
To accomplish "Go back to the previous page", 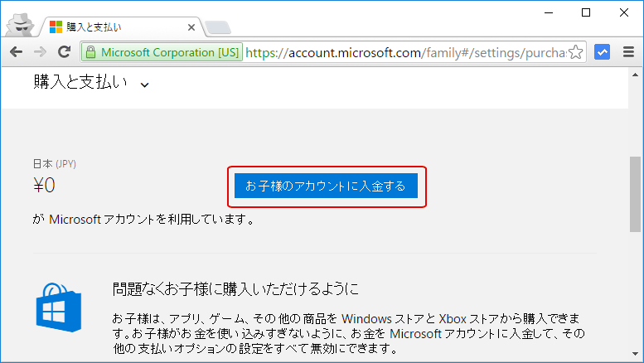I will [x=17, y=52].
